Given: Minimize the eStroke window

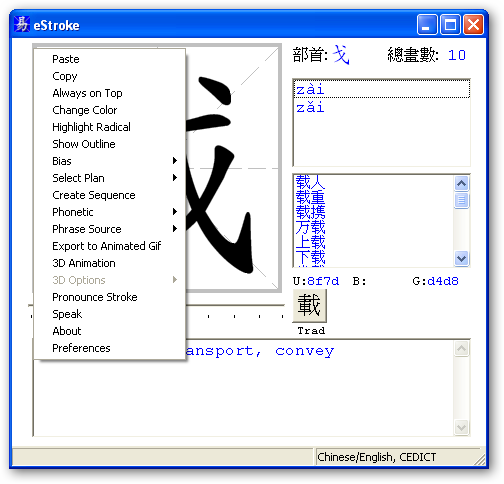Looking at the screenshot, I should point(427,25).
